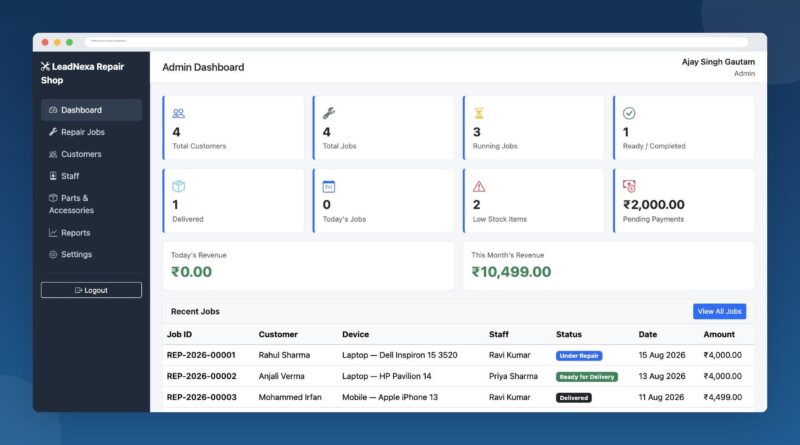This screenshot has height=445, width=800.
Task: Click the ₹0.00 Today's Revenue value
Action: click(191, 272)
